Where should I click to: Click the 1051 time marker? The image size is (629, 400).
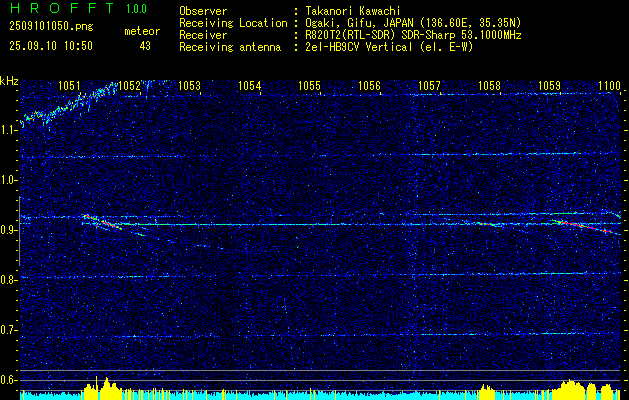tap(69, 85)
